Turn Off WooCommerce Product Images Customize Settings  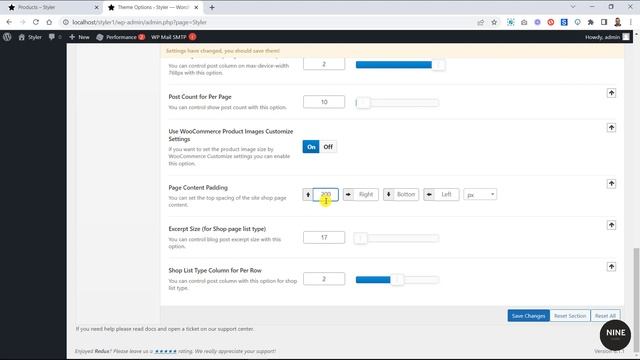pyautogui.click(x=328, y=147)
